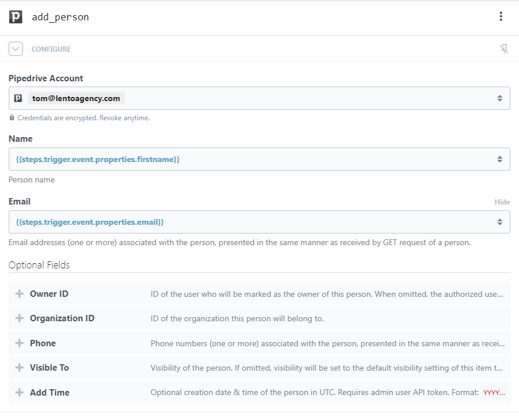
Task: Hide the Email field via Hide link
Action: pyautogui.click(x=502, y=202)
